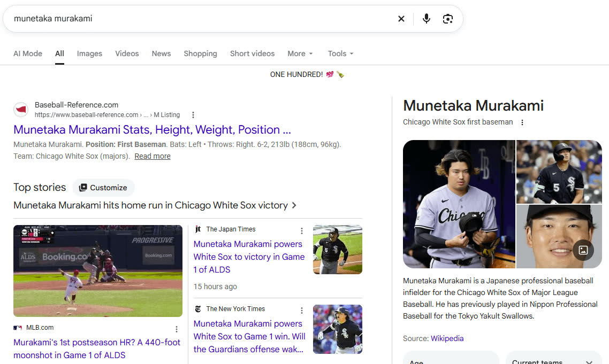Click the ONE HUNDRED! text

296,74
